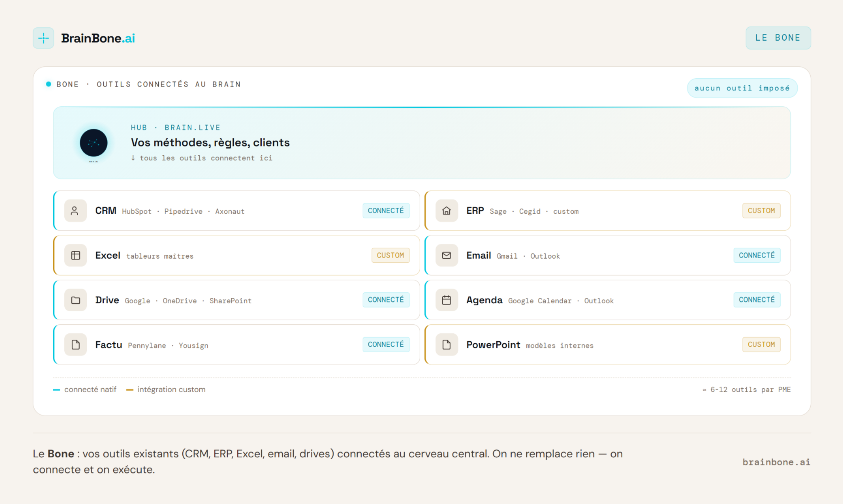
Task: Click the CRM person icon
Action: [75, 210]
